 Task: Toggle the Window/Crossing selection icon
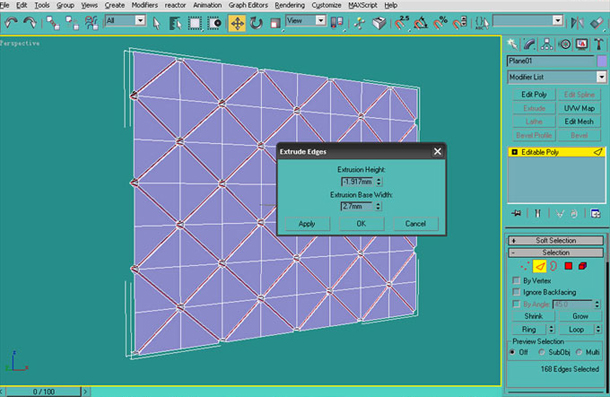[214, 23]
